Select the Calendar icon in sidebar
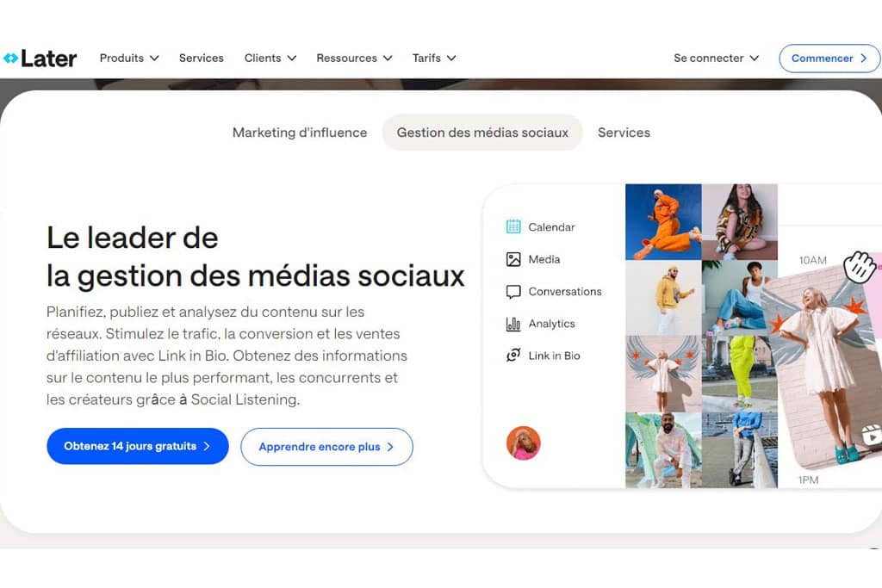This screenshot has height=588, width=882. click(513, 227)
